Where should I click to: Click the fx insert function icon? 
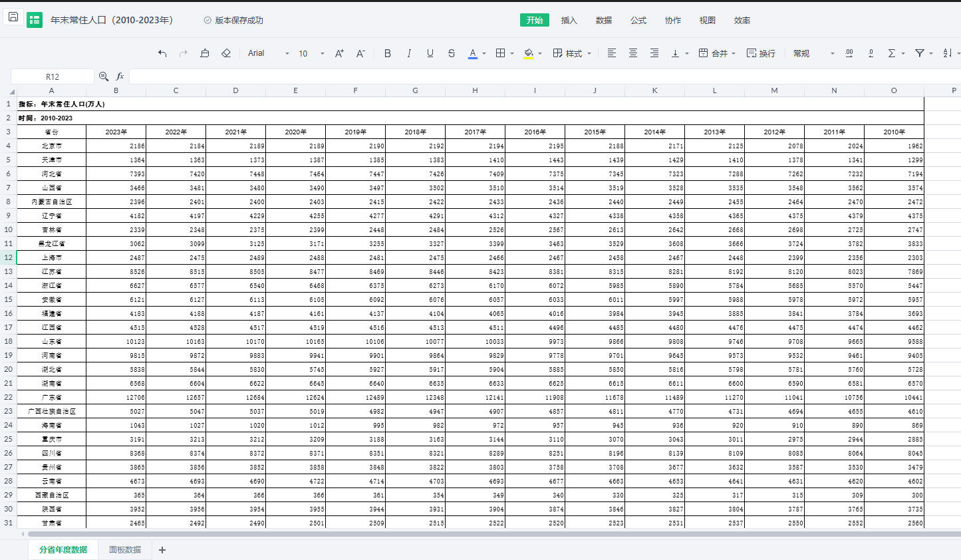coord(120,76)
